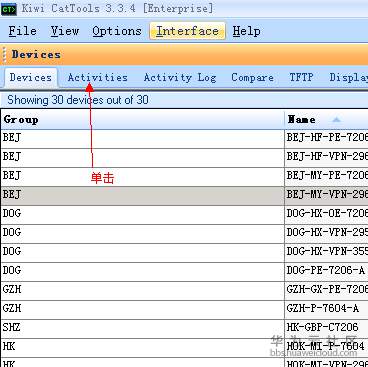The width and height of the screenshot is (368, 367).
Task: Open the File menu
Action: pyautogui.click(x=22, y=31)
